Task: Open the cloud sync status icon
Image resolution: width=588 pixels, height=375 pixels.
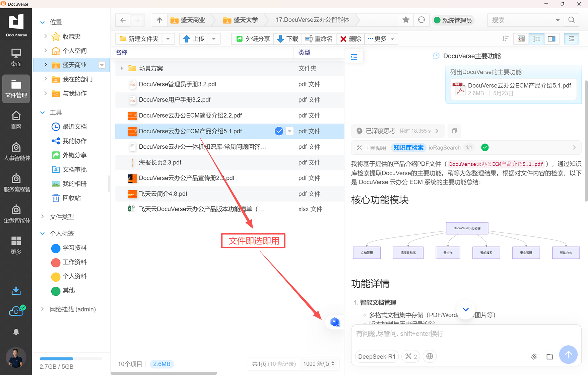Action: tap(16, 311)
